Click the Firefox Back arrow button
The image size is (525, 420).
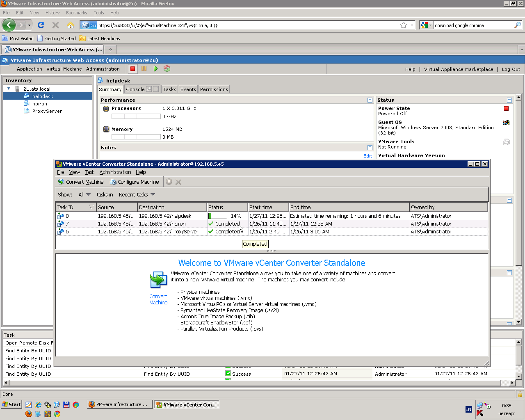point(9,25)
